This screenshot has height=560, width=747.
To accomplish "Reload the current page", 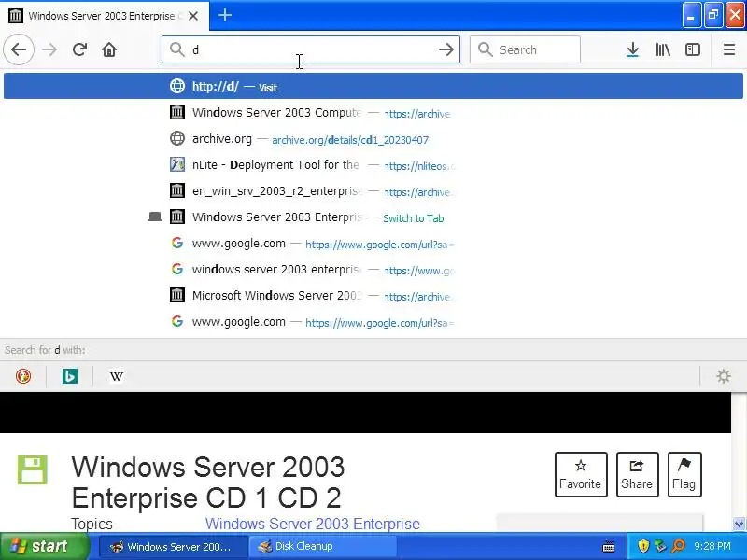I will pyautogui.click(x=79, y=49).
